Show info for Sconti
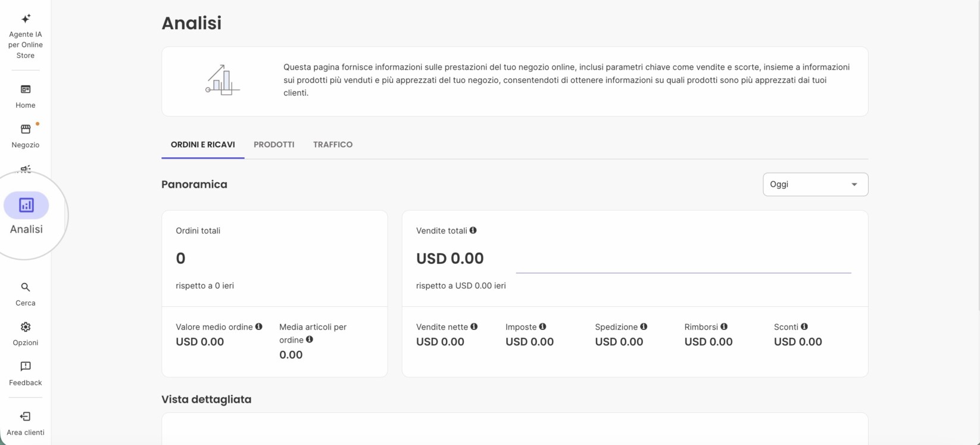 coord(804,326)
